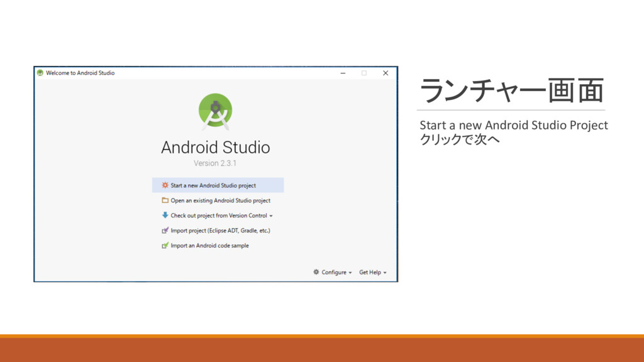Click the new project starburst icon
644x362 pixels.
pos(165,185)
